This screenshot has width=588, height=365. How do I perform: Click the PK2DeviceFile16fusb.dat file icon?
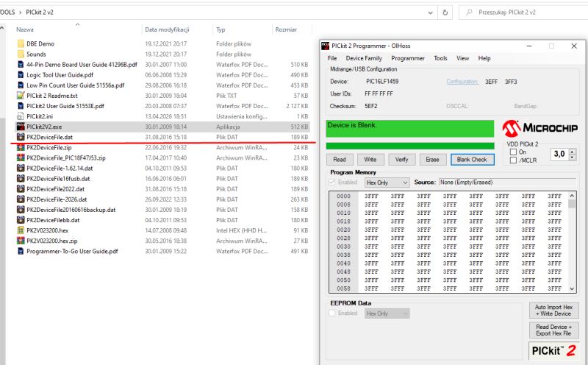(x=21, y=179)
